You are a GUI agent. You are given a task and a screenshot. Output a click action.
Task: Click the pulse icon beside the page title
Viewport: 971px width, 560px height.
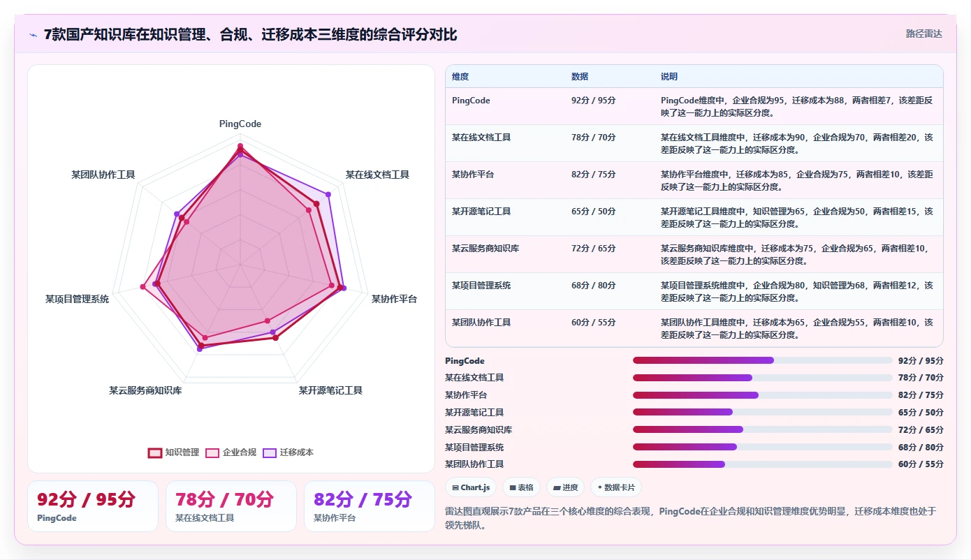[33, 35]
